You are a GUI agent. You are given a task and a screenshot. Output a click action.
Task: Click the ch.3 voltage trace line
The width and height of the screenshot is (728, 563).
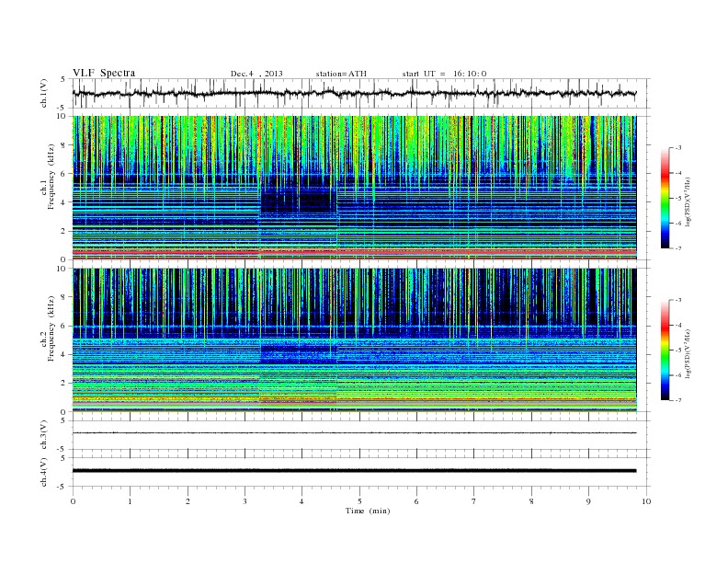coord(354,433)
